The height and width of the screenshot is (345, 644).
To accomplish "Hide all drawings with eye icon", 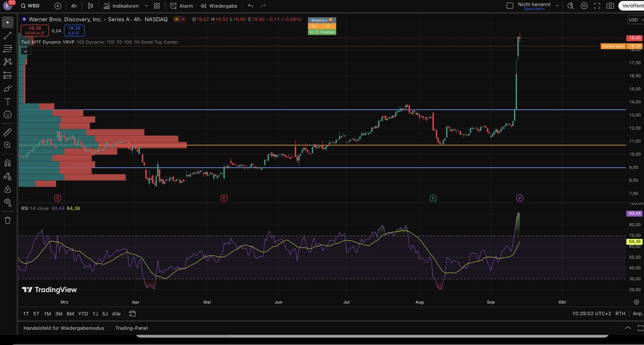I will click(x=8, y=202).
